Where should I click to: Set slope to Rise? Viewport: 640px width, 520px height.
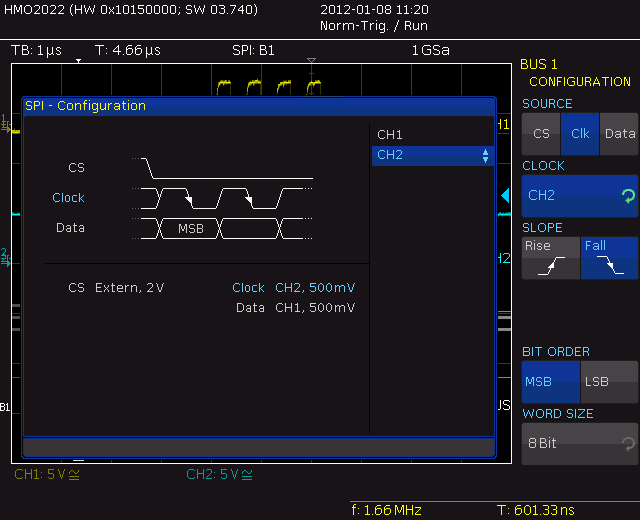point(550,258)
